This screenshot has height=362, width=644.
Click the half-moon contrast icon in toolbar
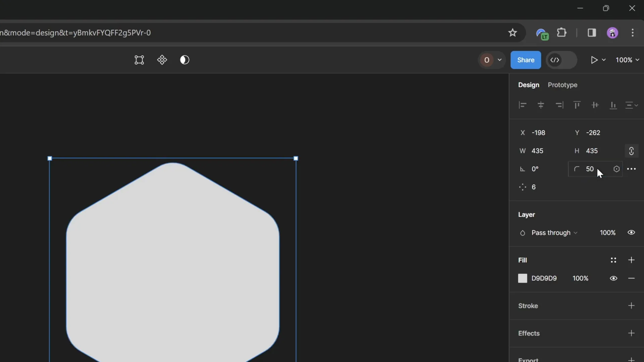point(185,60)
